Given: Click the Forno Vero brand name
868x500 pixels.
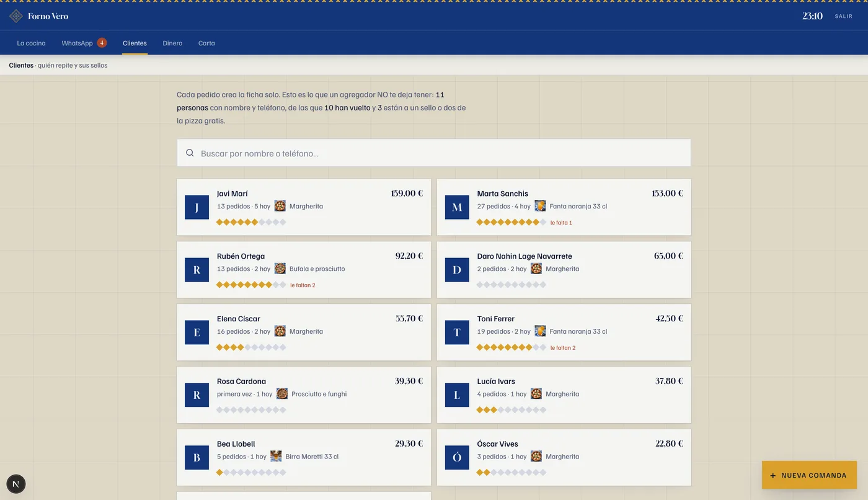Looking at the screenshot, I should coord(48,16).
